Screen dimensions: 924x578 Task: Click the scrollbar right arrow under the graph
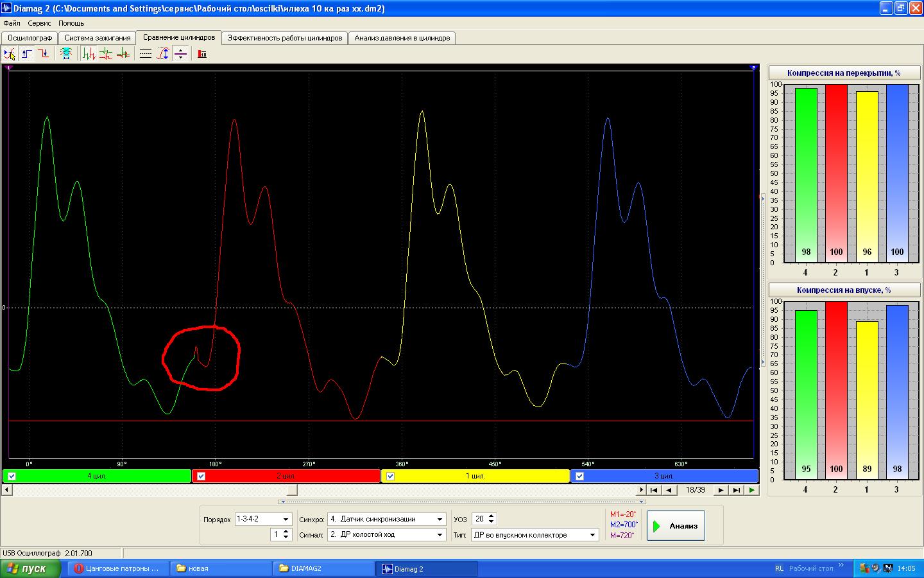coord(640,490)
